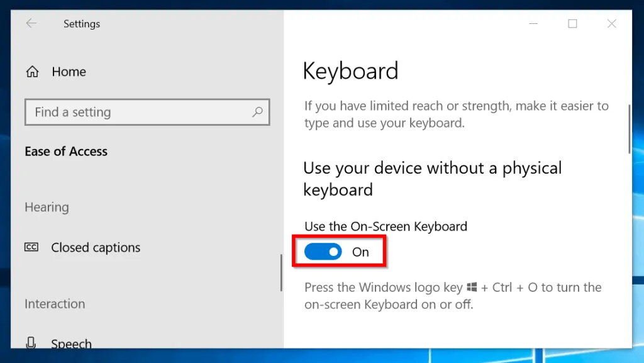Click the sidebar navigation scrollbar
The height and width of the screenshot is (363, 644).
(281, 272)
